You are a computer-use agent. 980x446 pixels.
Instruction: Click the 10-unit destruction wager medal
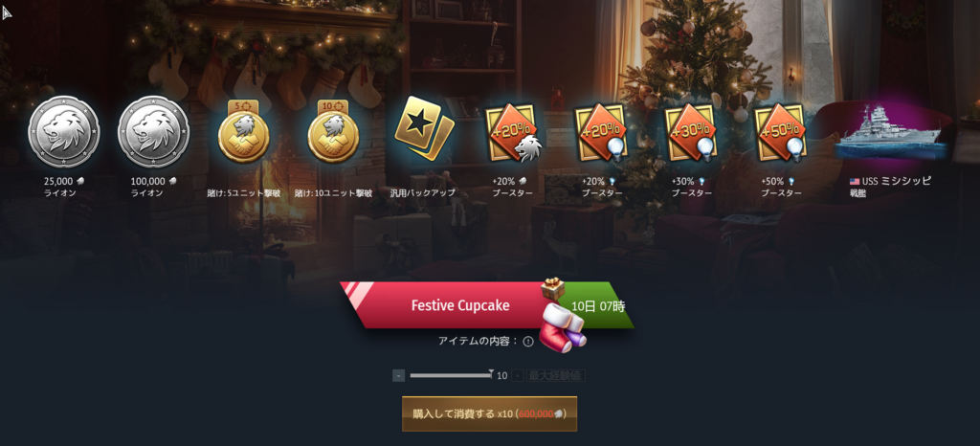333,132
